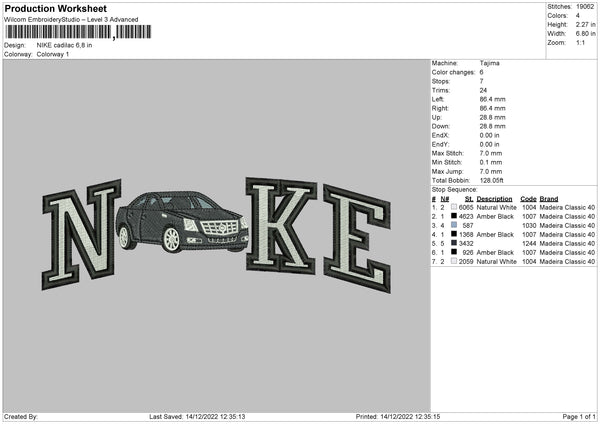The image size is (600, 424).
Task: Click 'Amber Black' in stop row 2
Action: pyautogui.click(x=495, y=216)
